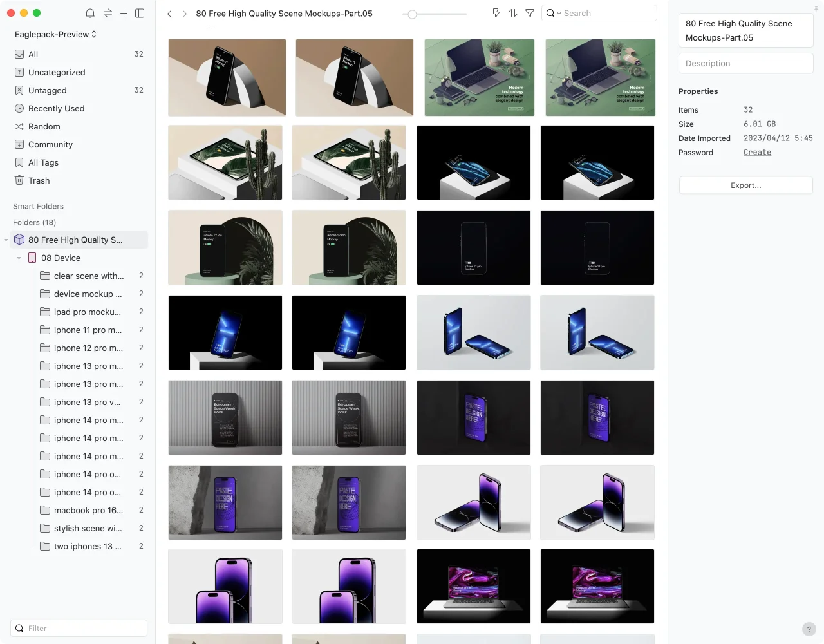The height and width of the screenshot is (644, 824).
Task: Click the Export... button
Action: [745, 185]
